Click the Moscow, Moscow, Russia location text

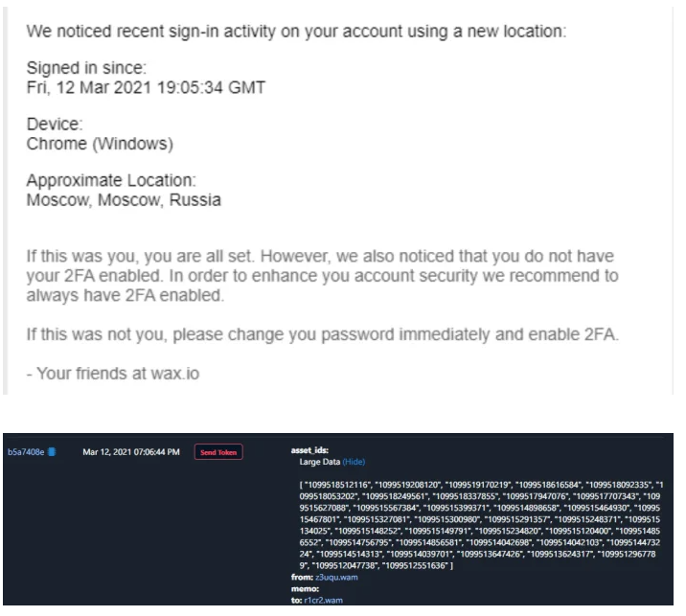(x=124, y=200)
